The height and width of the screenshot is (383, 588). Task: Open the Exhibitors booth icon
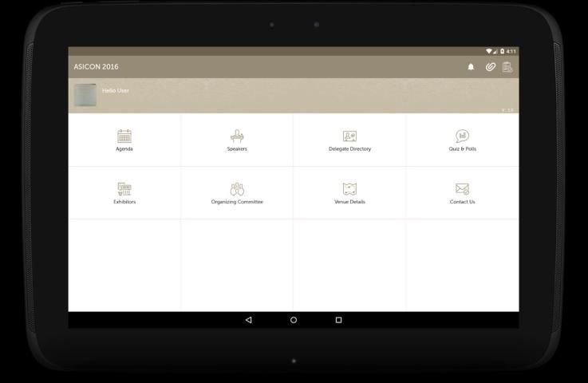click(x=124, y=189)
